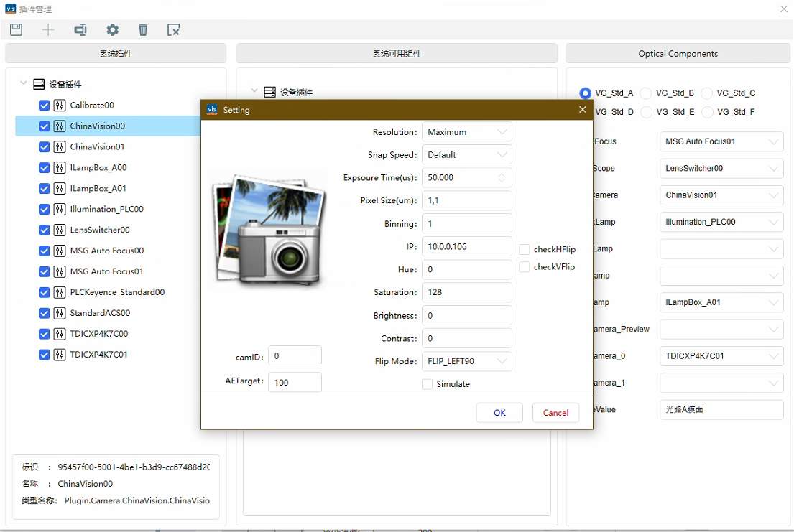Open the Resolution dropdown
The width and height of the screenshot is (794, 532).
pos(466,131)
